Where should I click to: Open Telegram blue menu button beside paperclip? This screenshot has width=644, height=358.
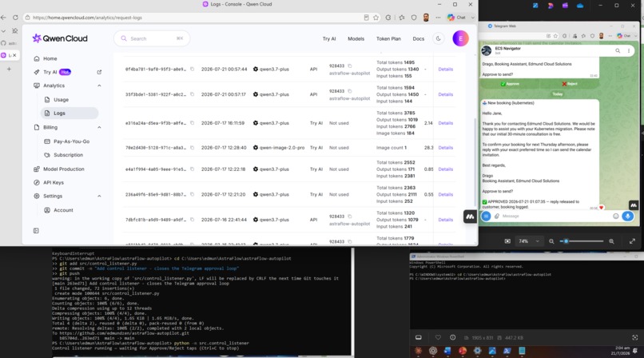(x=486, y=216)
